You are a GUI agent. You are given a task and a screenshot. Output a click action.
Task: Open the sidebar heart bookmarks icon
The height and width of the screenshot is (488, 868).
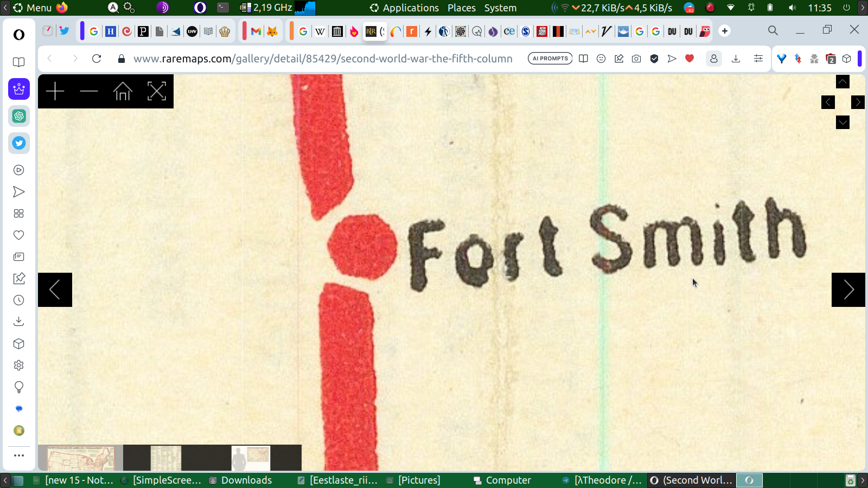coord(19,235)
